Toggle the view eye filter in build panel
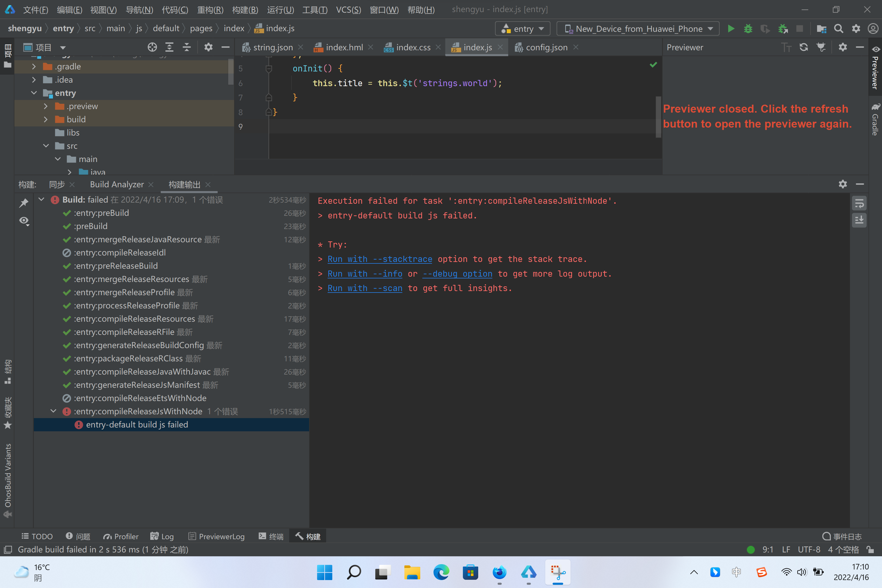Image resolution: width=882 pixels, height=588 pixels. tap(24, 221)
